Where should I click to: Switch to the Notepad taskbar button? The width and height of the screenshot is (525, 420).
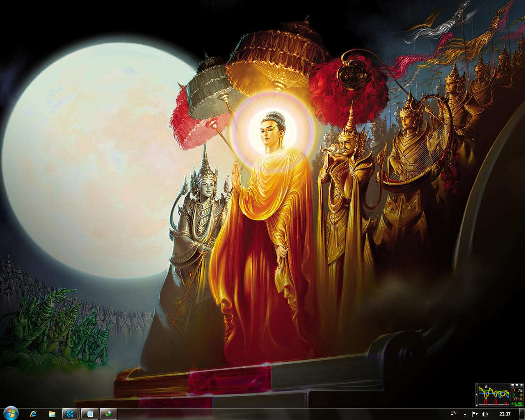tap(89, 414)
